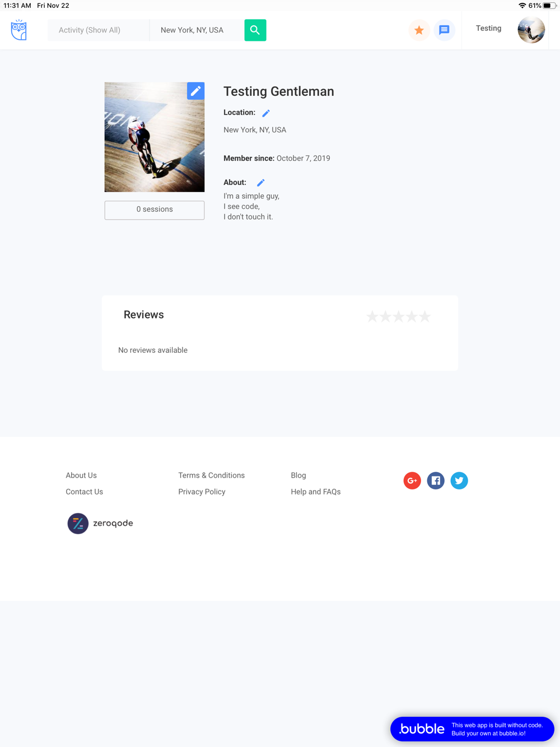The width and height of the screenshot is (560, 747).
Task: Open the Facebook social icon
Action: click(x=436, y=480)
